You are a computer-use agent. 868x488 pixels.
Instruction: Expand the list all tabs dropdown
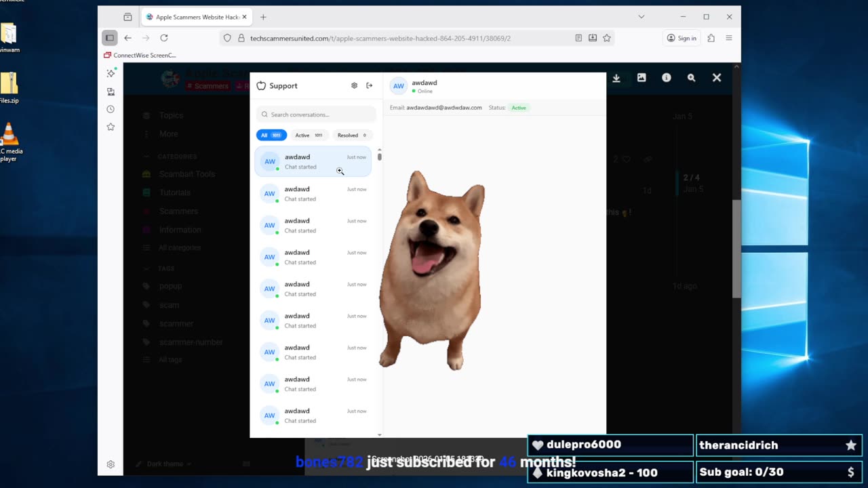coord(642,17)
